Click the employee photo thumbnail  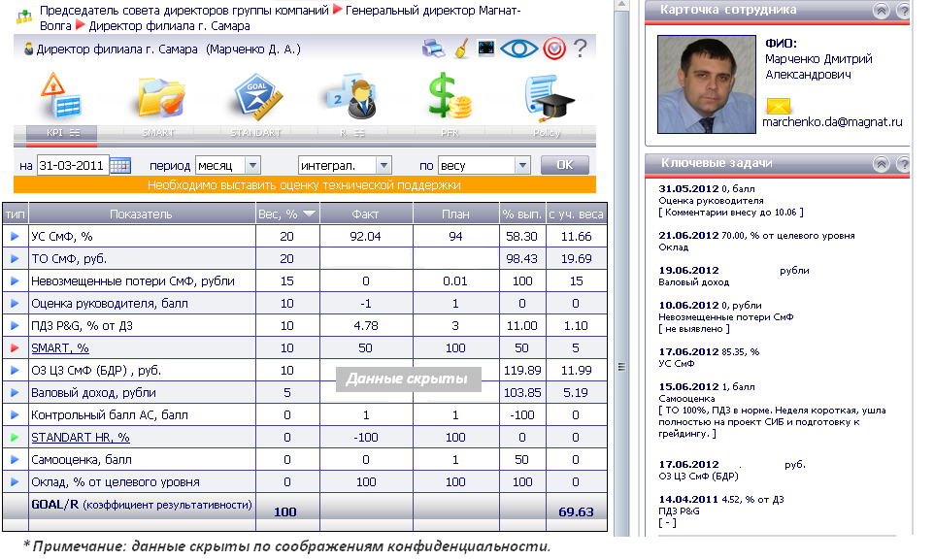coord(707,84)
